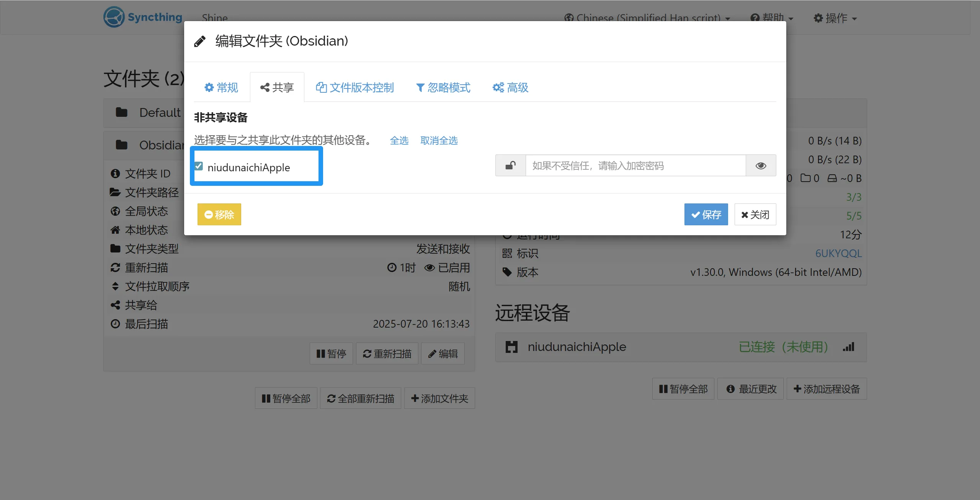Click the 文件夹类型 folder icon

click(x=115, y=249)
